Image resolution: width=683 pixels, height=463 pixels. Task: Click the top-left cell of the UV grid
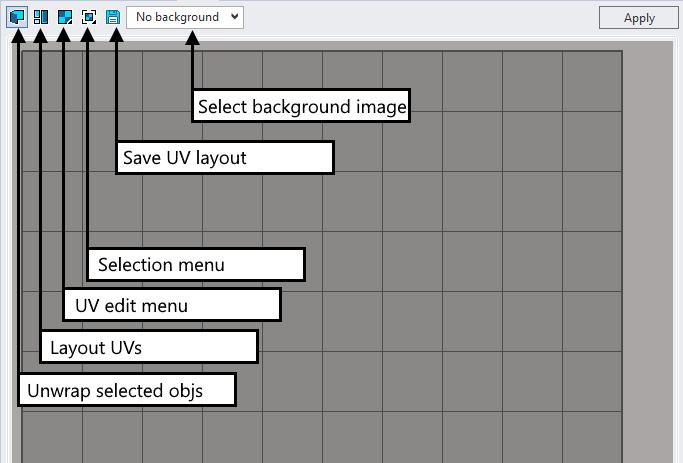point(52,80)
